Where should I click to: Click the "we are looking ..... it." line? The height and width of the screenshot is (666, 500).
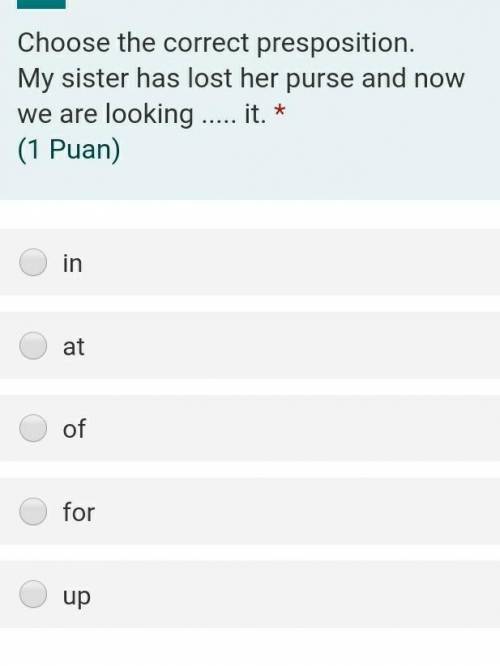142,114
